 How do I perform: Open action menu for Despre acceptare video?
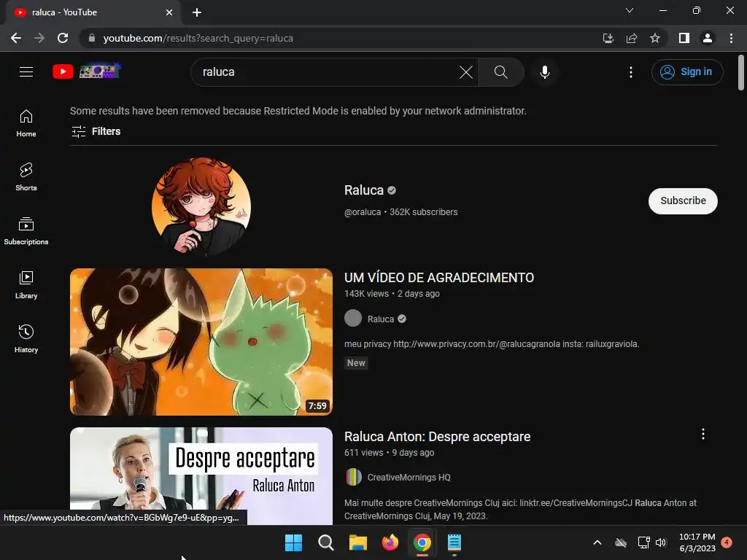point(703,434)
